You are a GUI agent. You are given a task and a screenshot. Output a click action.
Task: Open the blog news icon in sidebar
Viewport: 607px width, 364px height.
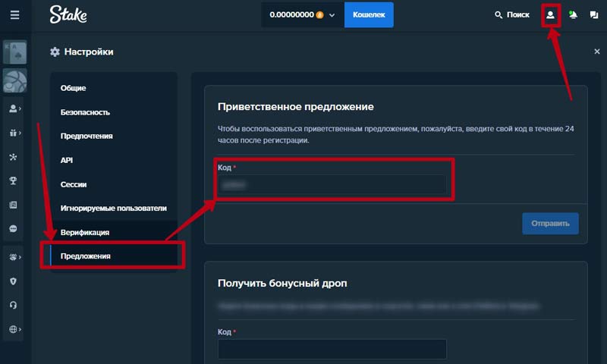[13, 205]
